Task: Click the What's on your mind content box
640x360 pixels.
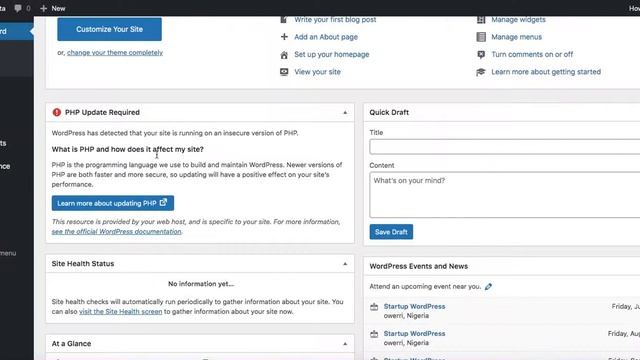Action: 504,195
